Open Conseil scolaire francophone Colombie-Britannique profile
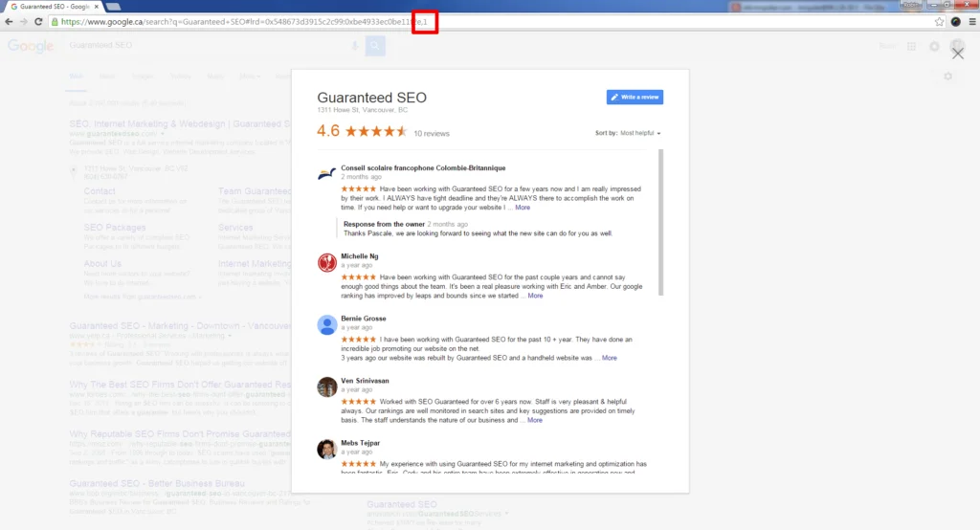 (423, 168)
